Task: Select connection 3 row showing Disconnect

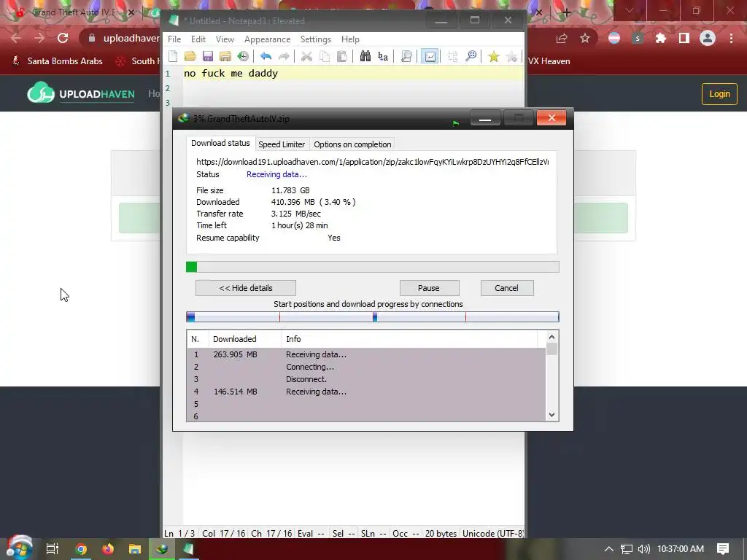Action: (x=366, y=379)
